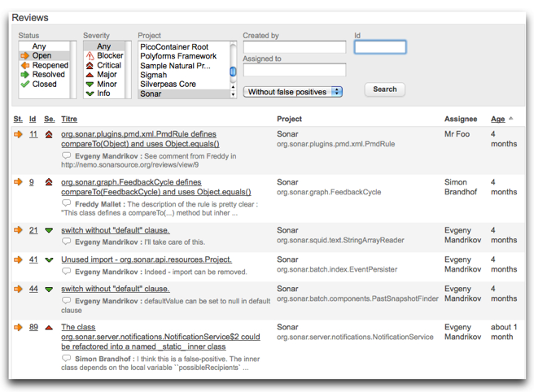Sort reviews by Age column header
The width and height of the screenshot is (534, 392).
click(x=497, y=119)
